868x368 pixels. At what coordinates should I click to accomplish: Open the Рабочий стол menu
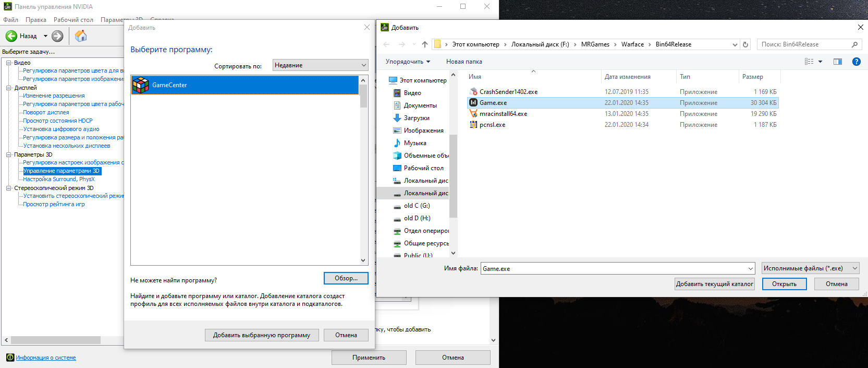(x=74, y=20)
